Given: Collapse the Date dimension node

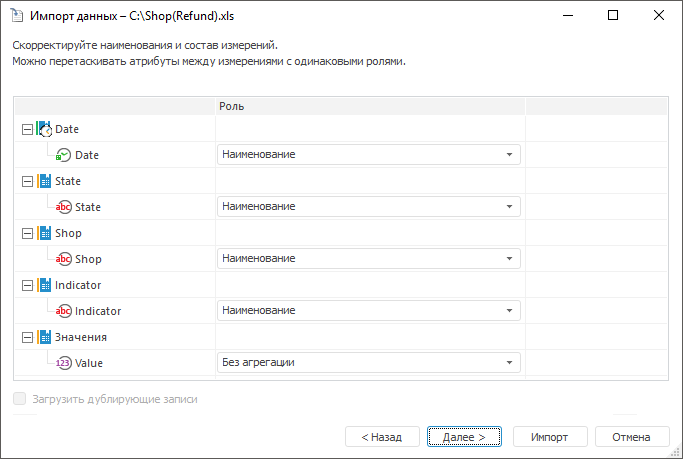Looking at the screenshot, I should pos(26,129).
